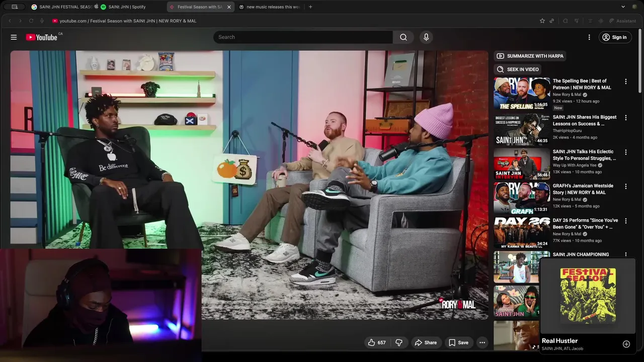Image resolution: width=644 pixels, height=362 pixels.
Task: Open "SAINt JHN Talks His Eclectic Style" title
Action: (584, 155)
